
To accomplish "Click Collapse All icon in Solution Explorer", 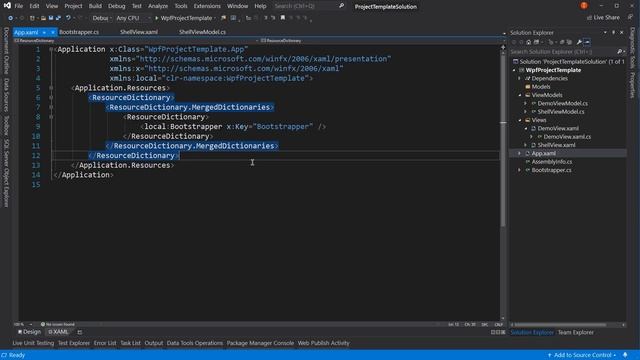I will (x=562, y=42).
